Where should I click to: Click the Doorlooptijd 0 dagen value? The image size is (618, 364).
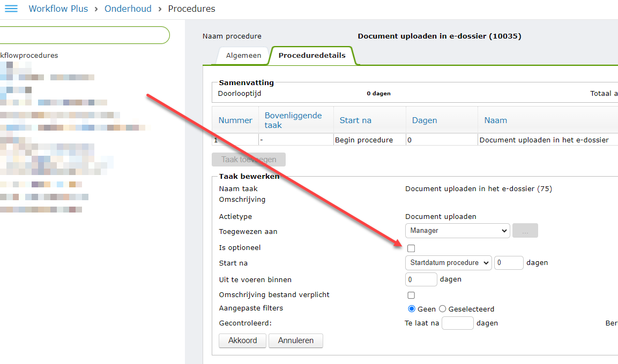[378, 94]
